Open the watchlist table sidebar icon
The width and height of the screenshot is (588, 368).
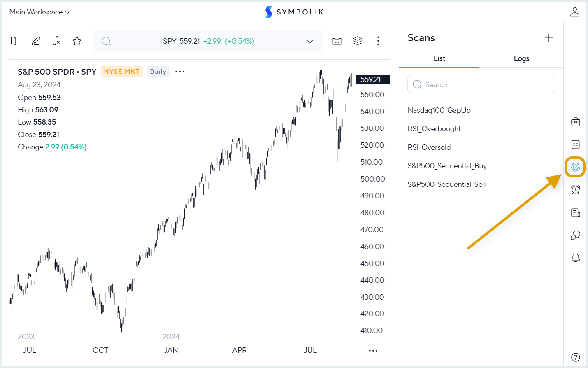click(576, 144)
